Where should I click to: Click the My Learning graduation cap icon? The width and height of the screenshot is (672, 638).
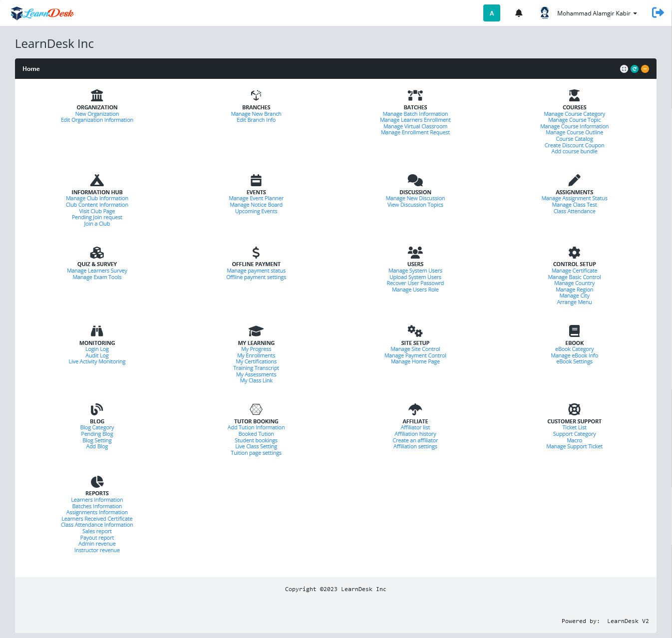pos(256,331)
